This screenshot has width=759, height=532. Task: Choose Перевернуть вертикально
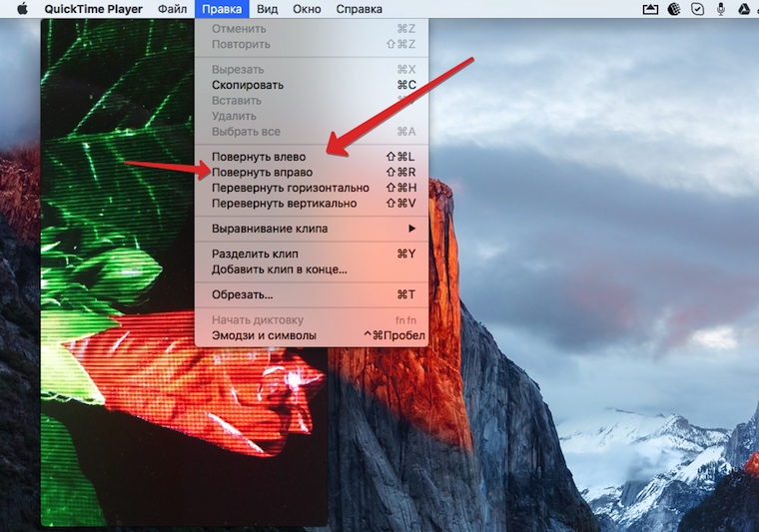pos(312,204)
